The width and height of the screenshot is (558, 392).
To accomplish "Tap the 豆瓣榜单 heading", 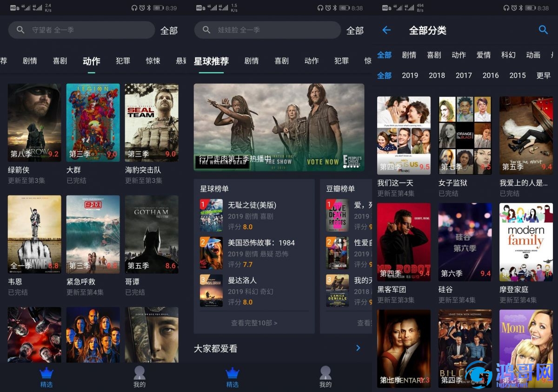I will (x=340, y=189).
